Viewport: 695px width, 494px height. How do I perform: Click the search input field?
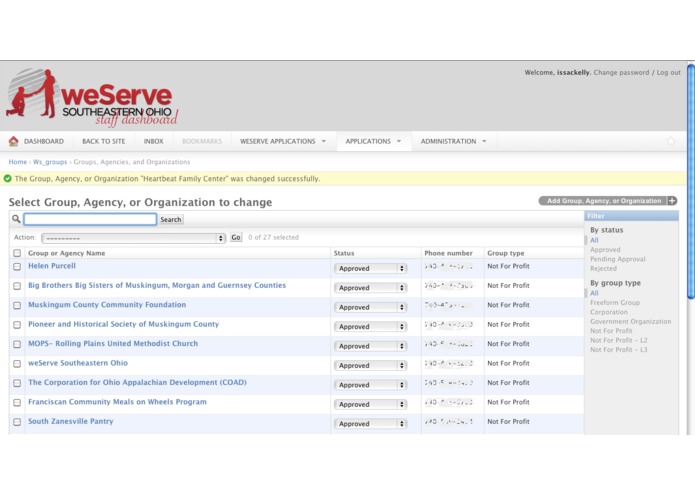(90, 219)
